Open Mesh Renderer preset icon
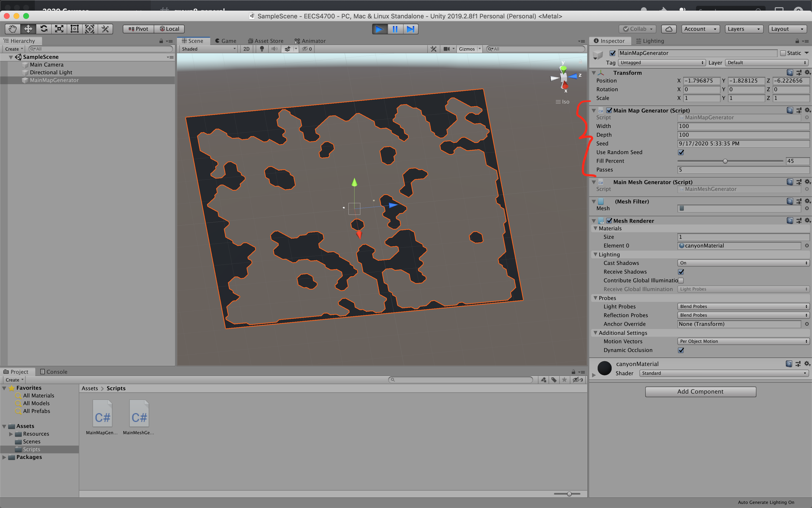 coord(798,220)
